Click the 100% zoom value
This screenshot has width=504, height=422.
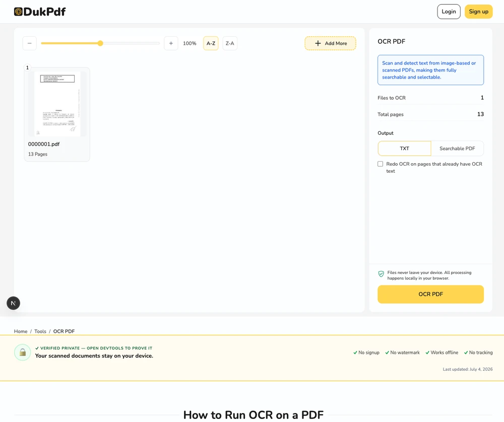point(190,43)
